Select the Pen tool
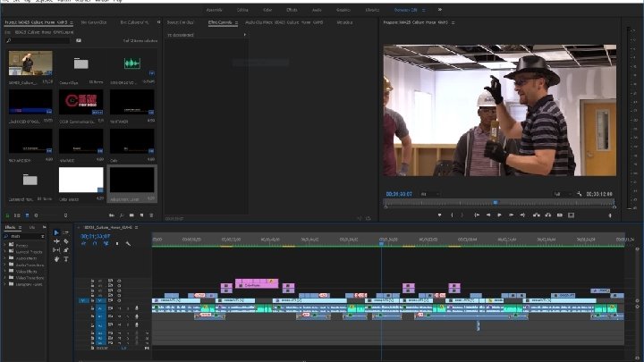The width and height of the screenshot is (644, 362). coord(65,250)
